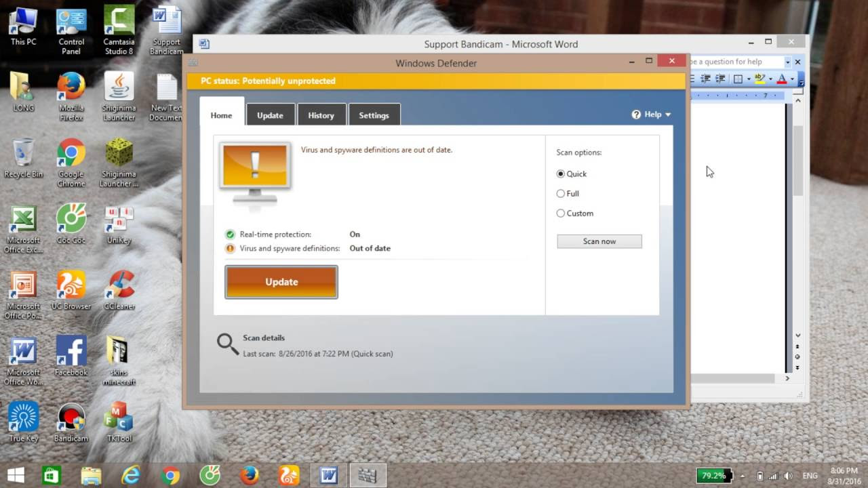Open Internet Explorer from the taskbar
The image size is (868, 488).
(130, 476)
